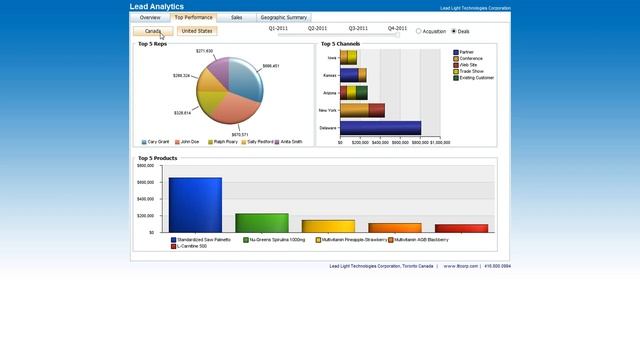
Task: Click the Trade Show channel legend swatch
Action: coord(456,71)
